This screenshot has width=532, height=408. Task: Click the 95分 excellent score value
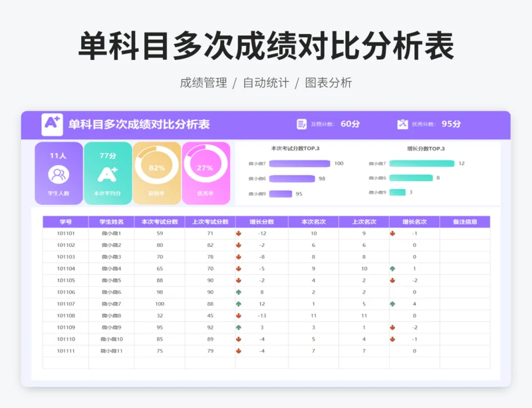point(452,124)
